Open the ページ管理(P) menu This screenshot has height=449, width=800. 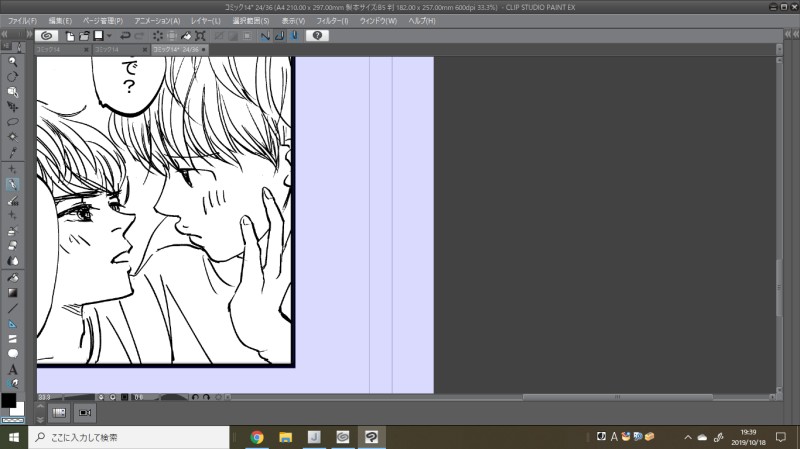point(103,21)
